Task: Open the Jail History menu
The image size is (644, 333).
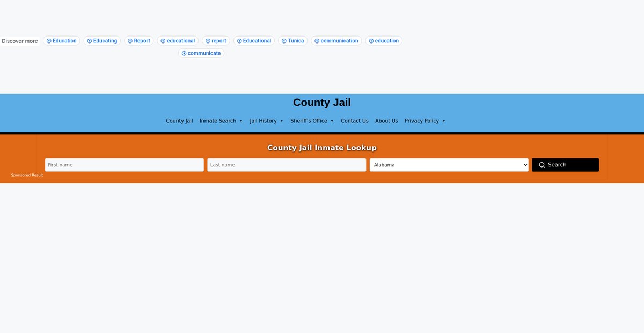Action: tap(267, 121)
